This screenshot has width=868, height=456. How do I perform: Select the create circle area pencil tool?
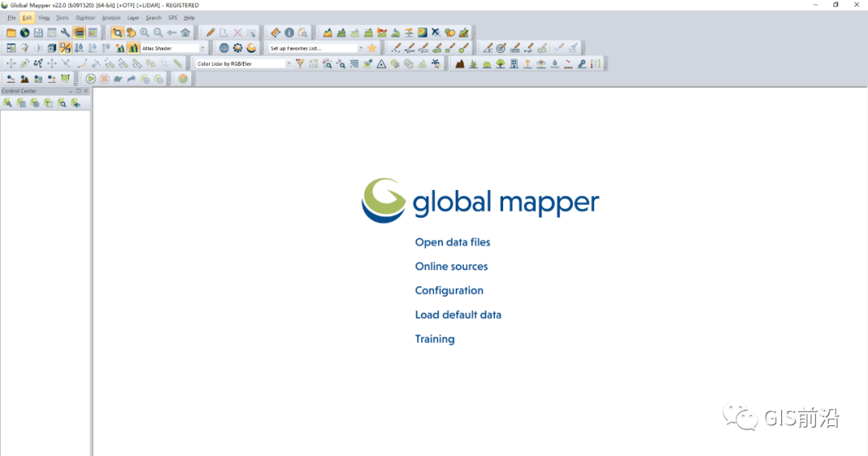pos(464,48)
